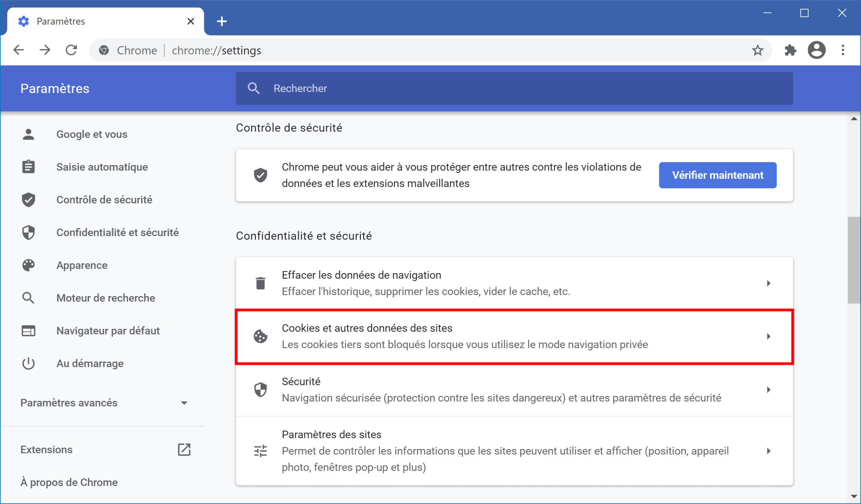861x504 pixels.
Task: Click the Paramètres tab title
Action: [61, 21]
